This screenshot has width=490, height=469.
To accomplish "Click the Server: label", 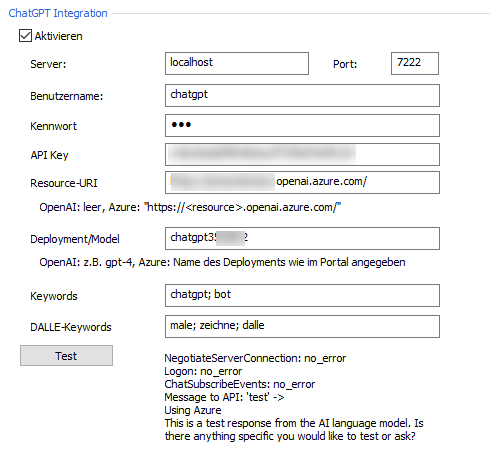I will [x=48, y=64].
